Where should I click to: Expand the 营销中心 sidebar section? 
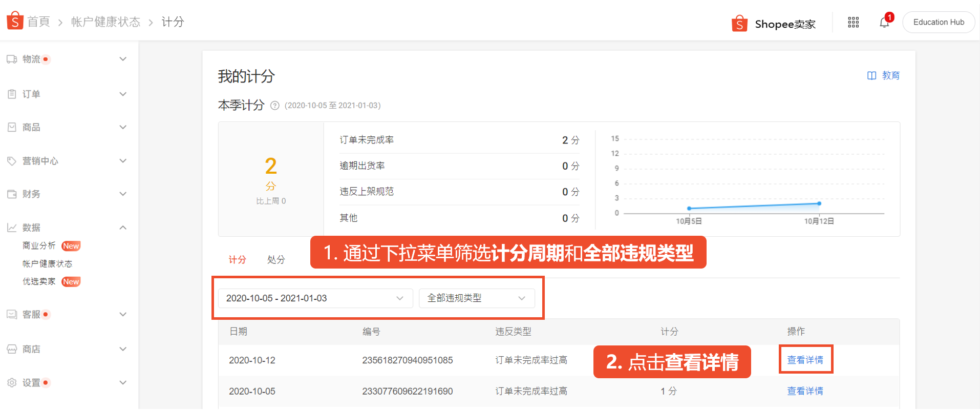coord(123,160)
